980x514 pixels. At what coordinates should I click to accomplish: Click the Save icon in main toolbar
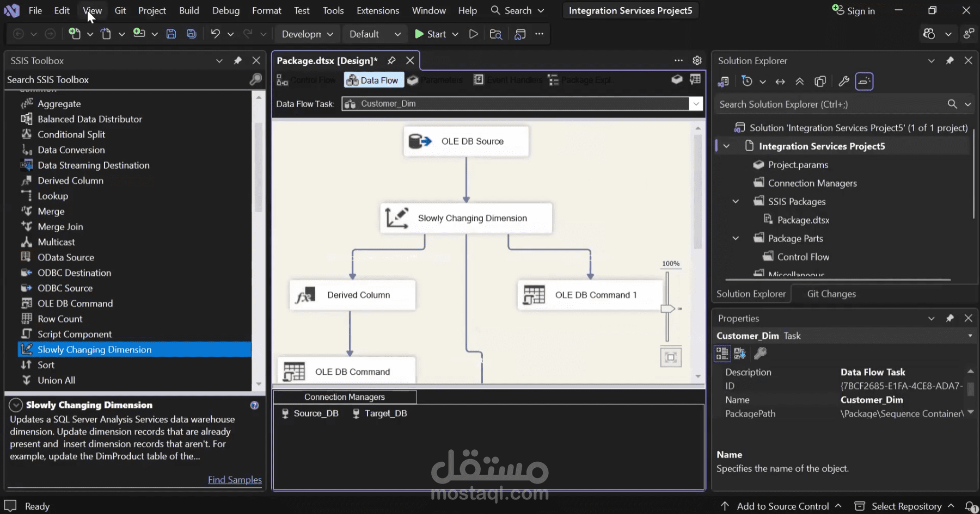[171, 34]
